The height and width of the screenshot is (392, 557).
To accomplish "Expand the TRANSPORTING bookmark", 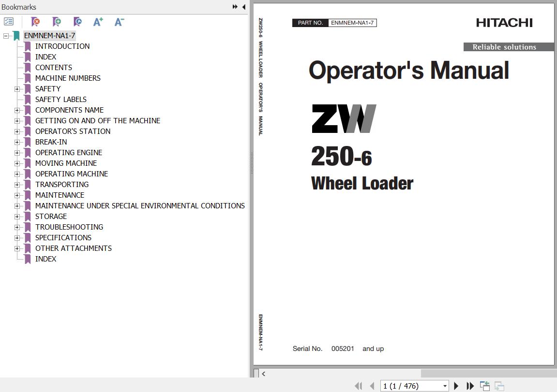I will point(17,185).
